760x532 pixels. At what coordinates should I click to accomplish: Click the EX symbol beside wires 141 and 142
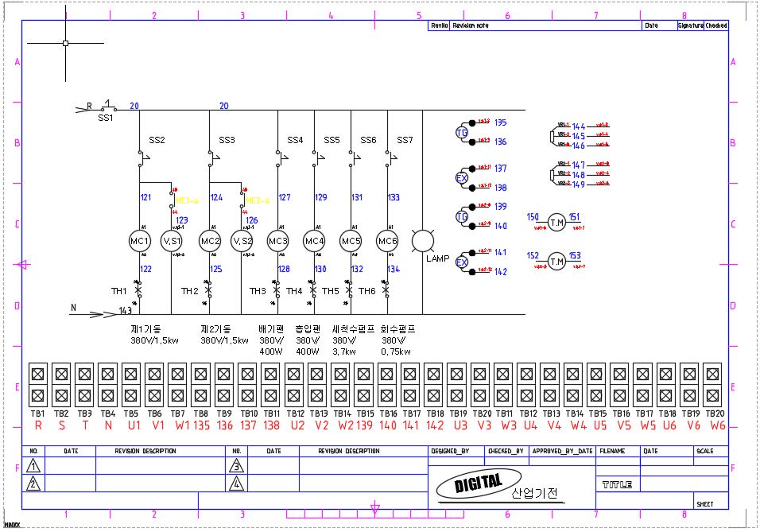click(x=462, y=262)
